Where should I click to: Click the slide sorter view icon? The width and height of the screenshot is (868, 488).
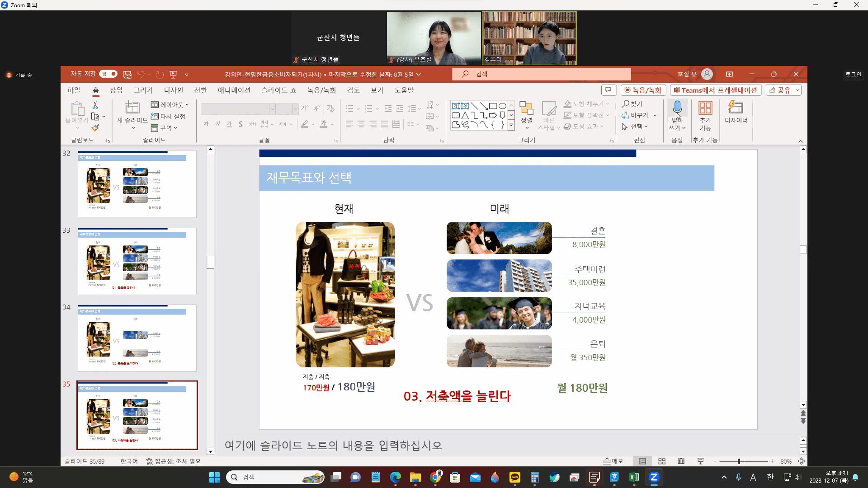pyautogui.click(x=662, y=461)
